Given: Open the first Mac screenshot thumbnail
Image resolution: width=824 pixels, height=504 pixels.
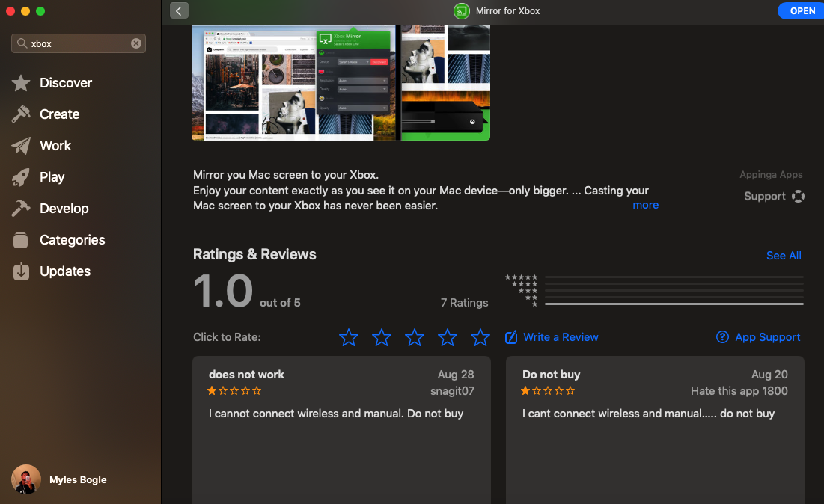Looking at the screenshot, I should (293, 83).
